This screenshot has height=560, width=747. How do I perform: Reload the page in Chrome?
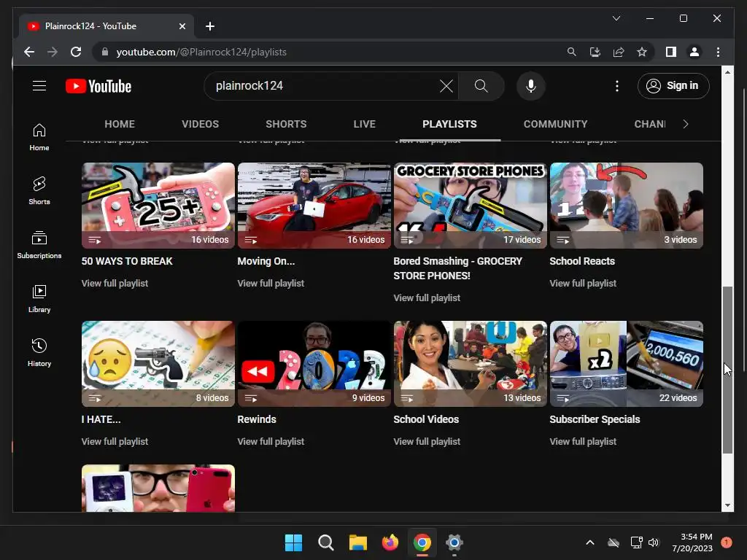tap(76, 52)
